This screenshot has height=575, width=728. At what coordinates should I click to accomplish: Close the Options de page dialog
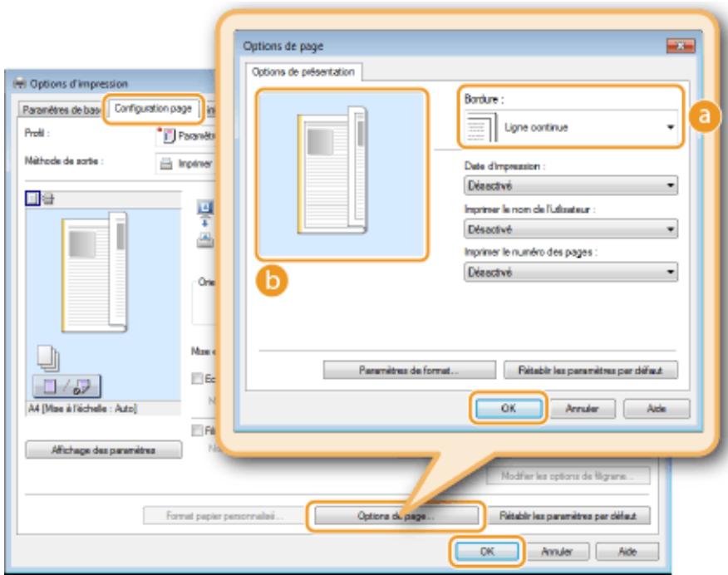click(x=680, y=46)
